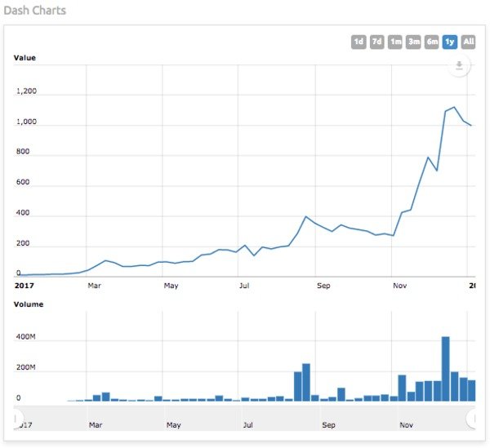Click the 'Nov' label in range navigator
Viewport: 490px width, 448px height.
[406, 425]
